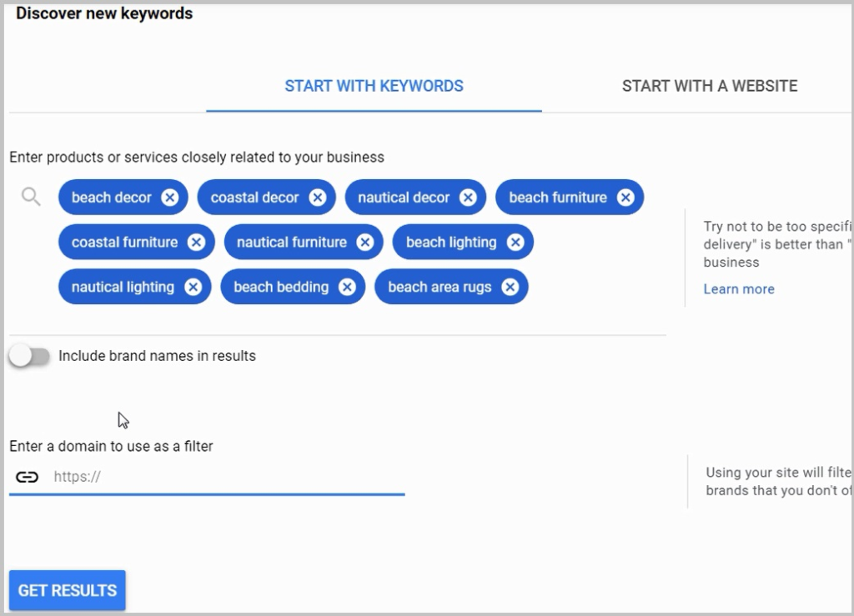854x616 pixels.
Task: Click the search magnifier icon beside the keywords
Action: 31,196
